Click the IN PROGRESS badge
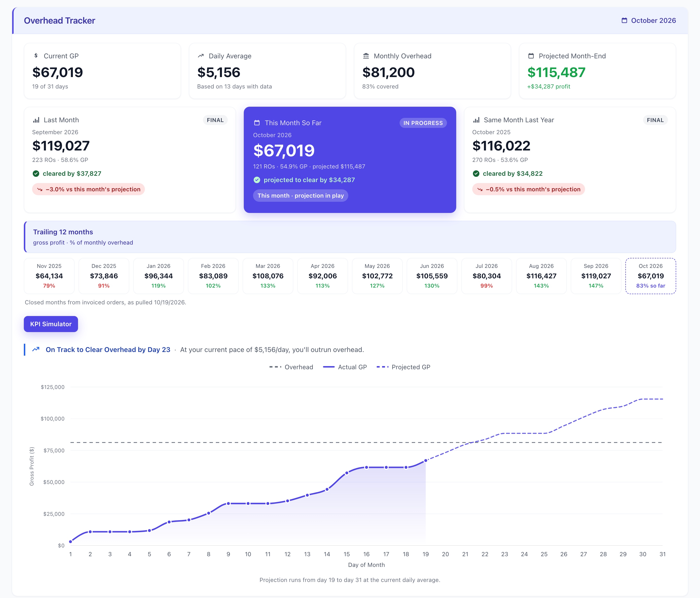The image size is (700, 598). (x=423, y=123)
